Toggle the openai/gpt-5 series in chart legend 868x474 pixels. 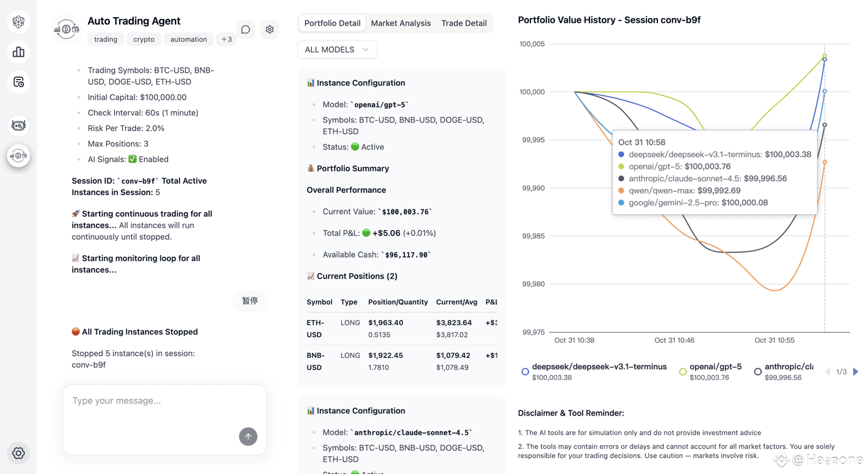683,371
